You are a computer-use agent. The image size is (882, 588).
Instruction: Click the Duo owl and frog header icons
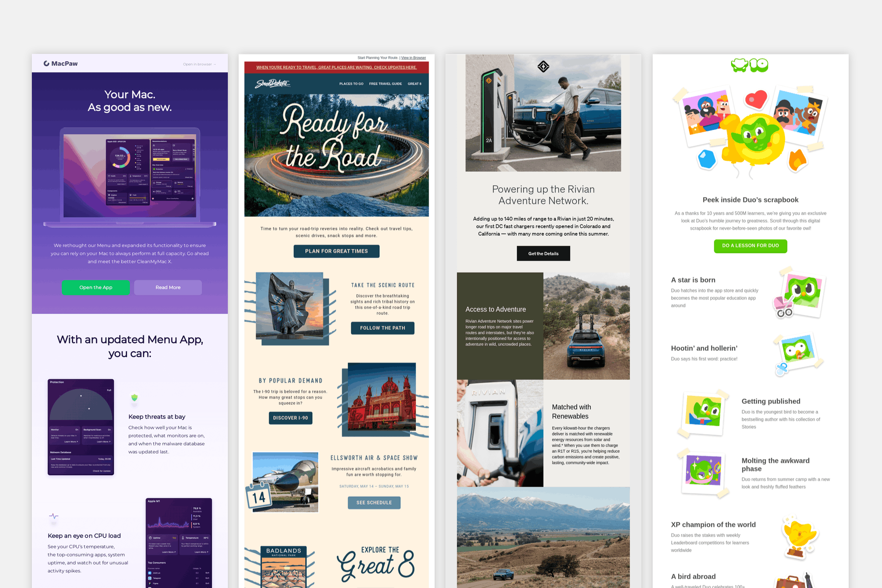point(750,65)
